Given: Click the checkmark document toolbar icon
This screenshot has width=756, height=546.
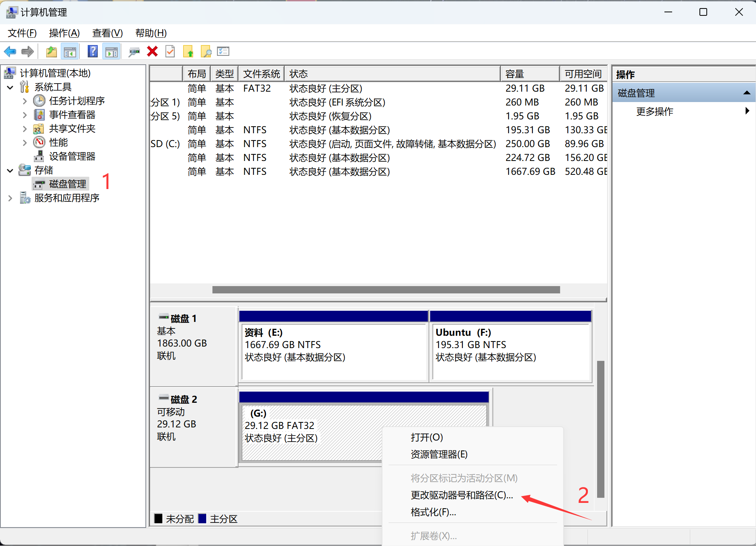Looking at the screenshot, I should click(170, 51).
